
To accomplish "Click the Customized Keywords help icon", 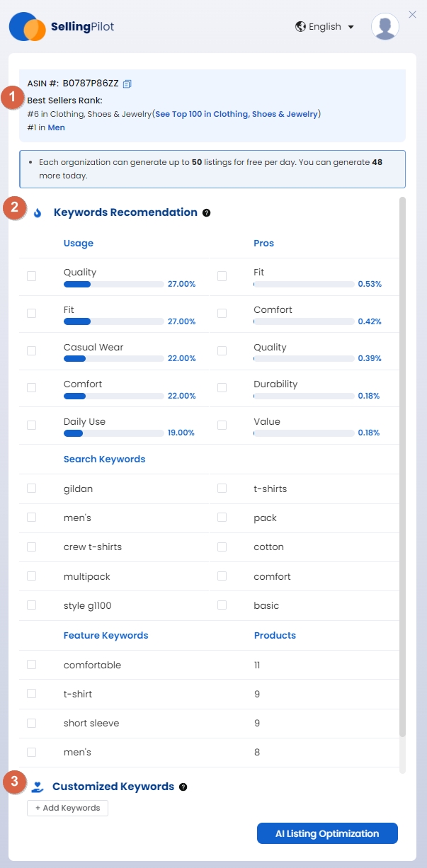I will (183, 787).
